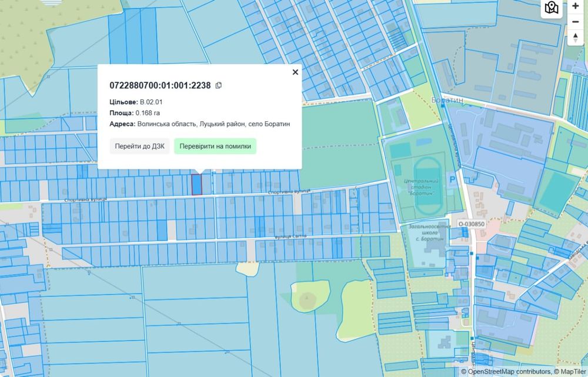Click the 'Цільове: В.02.01' line

point(136,102)
